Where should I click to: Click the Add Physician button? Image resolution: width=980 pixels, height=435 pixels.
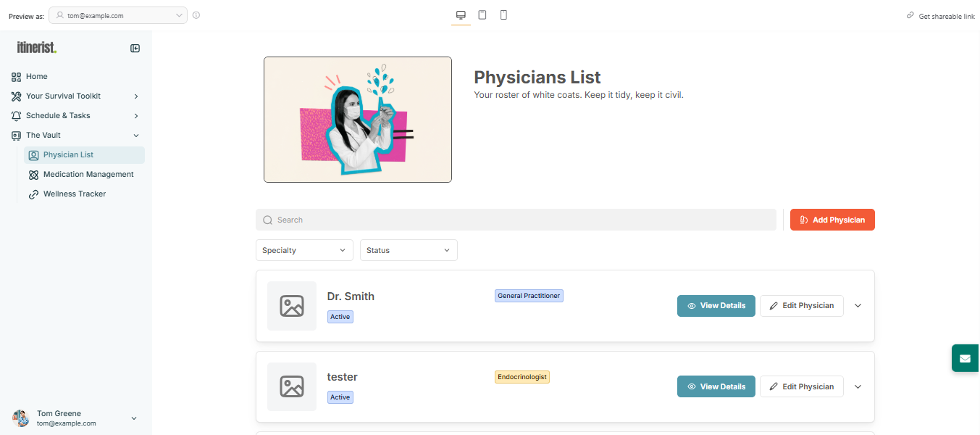pyautogui.click(x=832, y=219)
